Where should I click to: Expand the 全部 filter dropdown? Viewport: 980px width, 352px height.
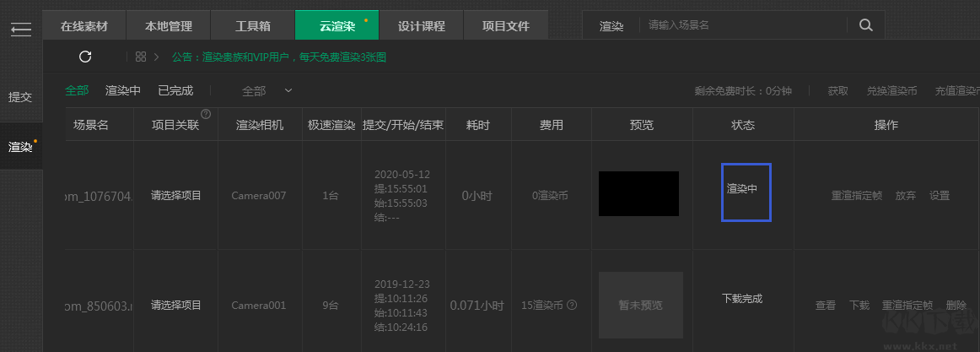click(267, 90)
